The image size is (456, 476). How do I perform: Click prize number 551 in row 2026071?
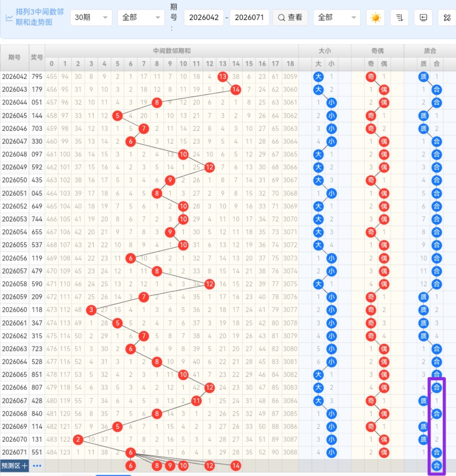point(37,453)
